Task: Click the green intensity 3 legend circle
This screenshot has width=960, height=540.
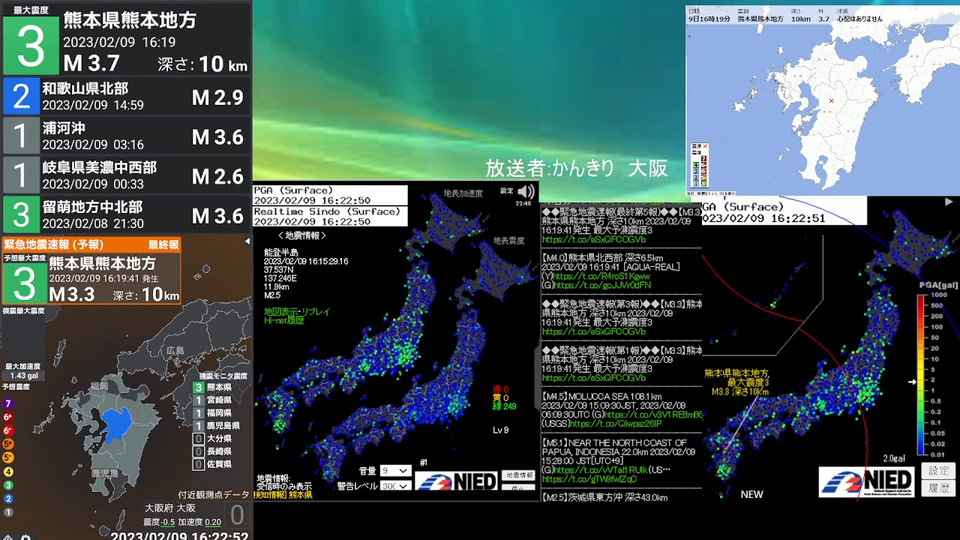Action: (x=8, y=485)
